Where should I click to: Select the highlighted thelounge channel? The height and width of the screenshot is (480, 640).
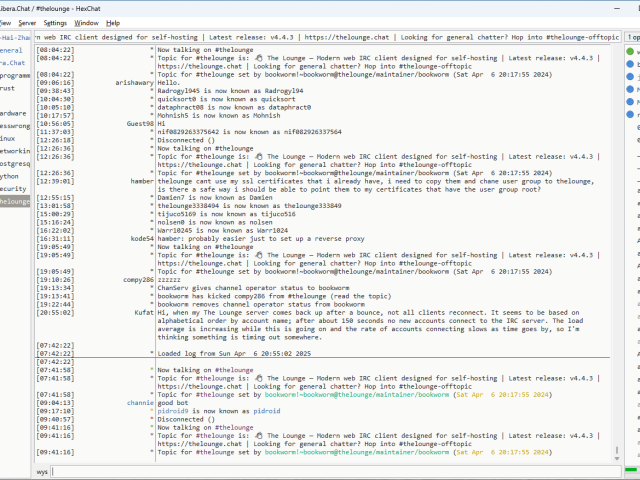tap(14, 201)
